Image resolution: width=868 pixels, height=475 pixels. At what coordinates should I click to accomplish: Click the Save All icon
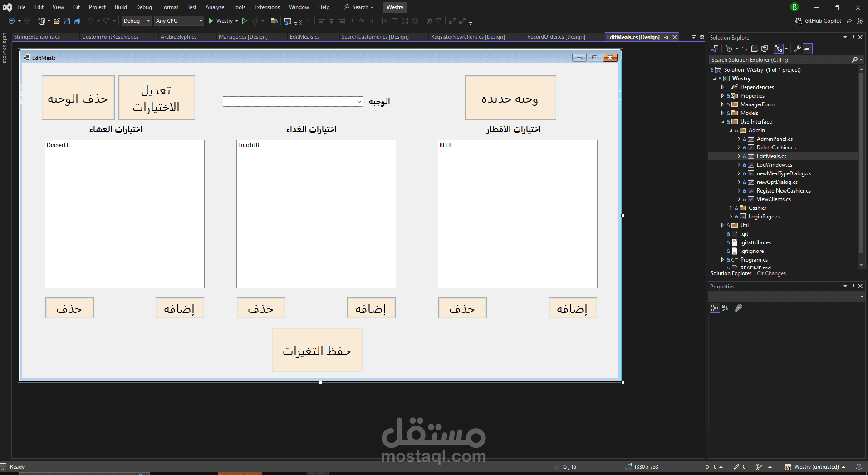[x=77, y=21]
